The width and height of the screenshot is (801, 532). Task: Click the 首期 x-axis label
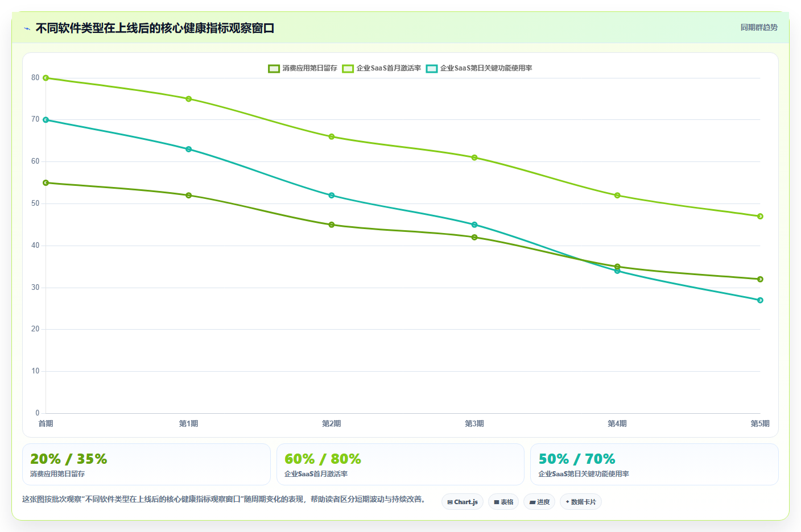(46, 423)
